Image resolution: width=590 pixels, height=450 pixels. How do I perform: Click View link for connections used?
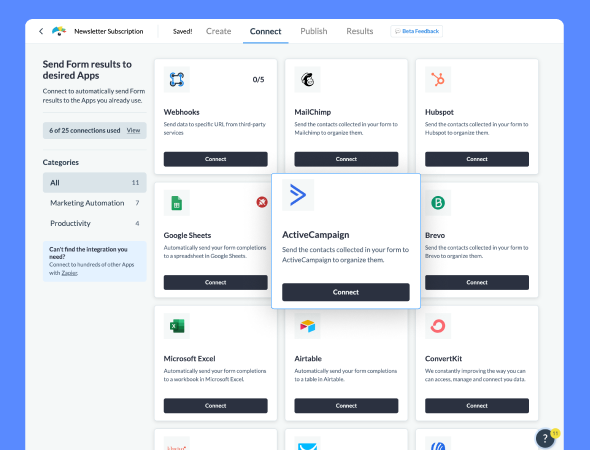coord(133,131)
